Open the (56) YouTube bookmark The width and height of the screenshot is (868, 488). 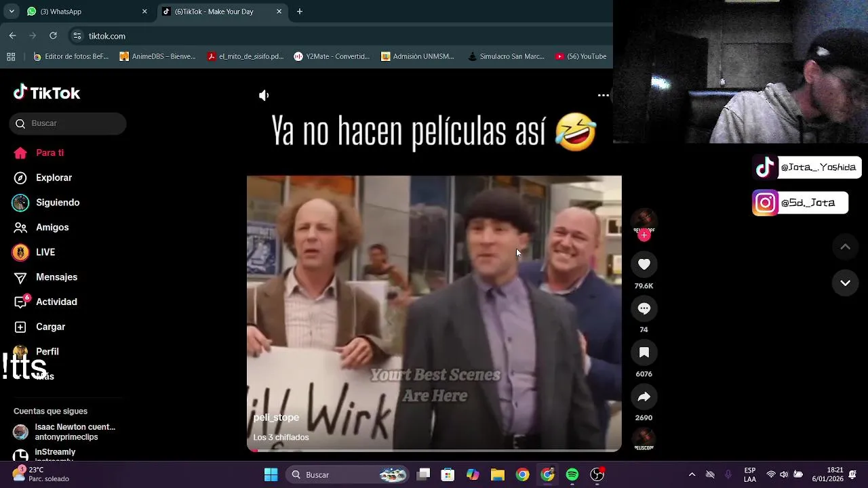pos(581,56)
